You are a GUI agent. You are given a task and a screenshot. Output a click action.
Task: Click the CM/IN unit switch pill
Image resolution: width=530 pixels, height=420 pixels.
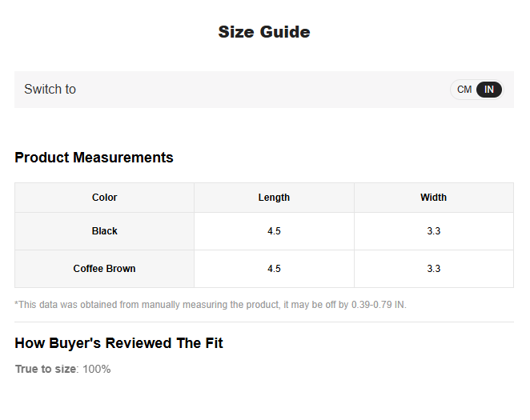coord(476,90)
